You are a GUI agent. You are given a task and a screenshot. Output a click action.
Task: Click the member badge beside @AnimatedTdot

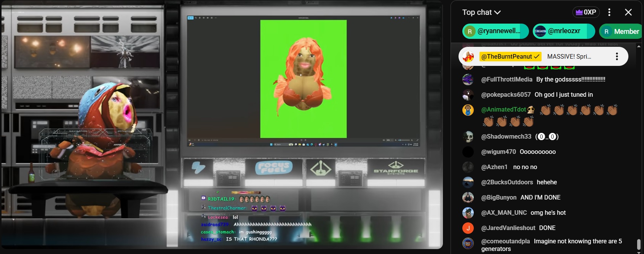[x=531, y=110]
